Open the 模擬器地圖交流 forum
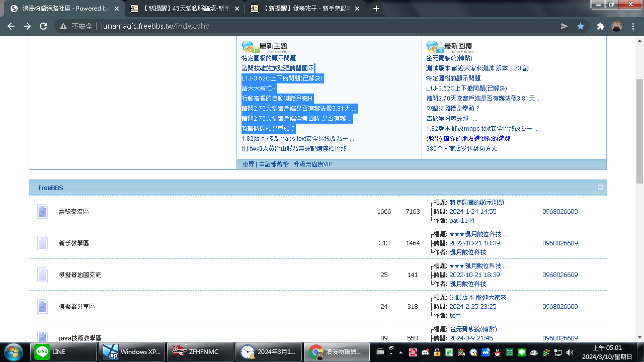This screenshot has height=362, width=644. pyautogui.click(x=80, y=275)
